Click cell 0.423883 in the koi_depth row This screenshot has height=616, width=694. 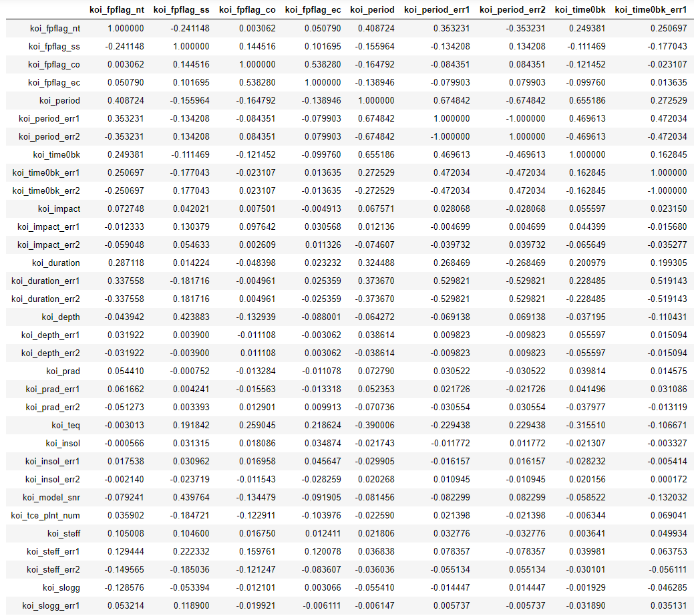[191, 317]
